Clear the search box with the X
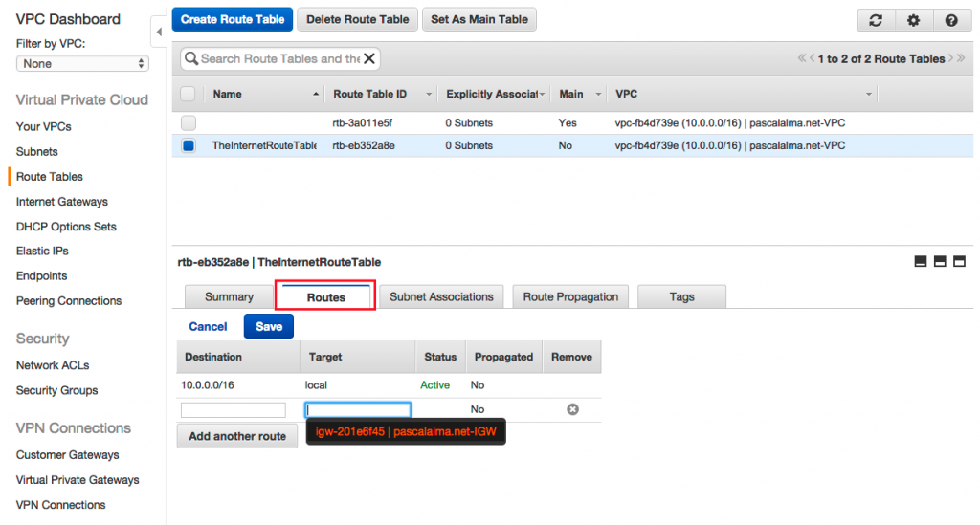This screenshot has width=980, height=525. click(369, 58)
